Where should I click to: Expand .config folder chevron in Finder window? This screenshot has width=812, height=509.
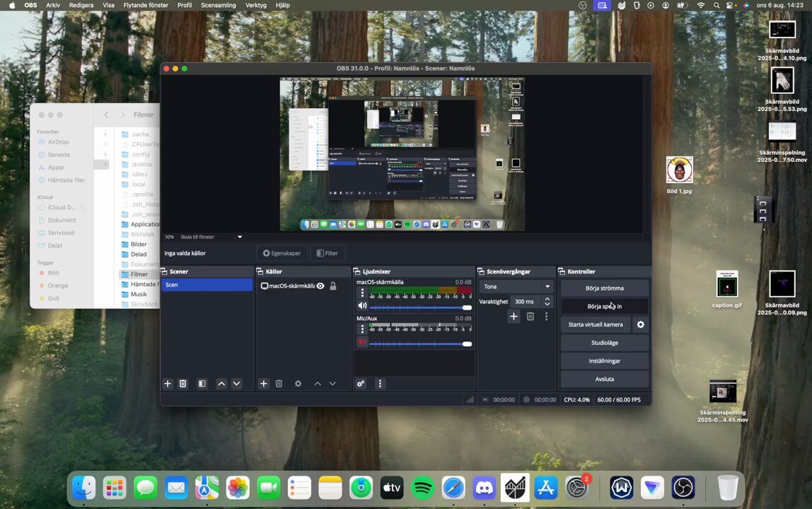pyautogui.click(x=105, y=154)
